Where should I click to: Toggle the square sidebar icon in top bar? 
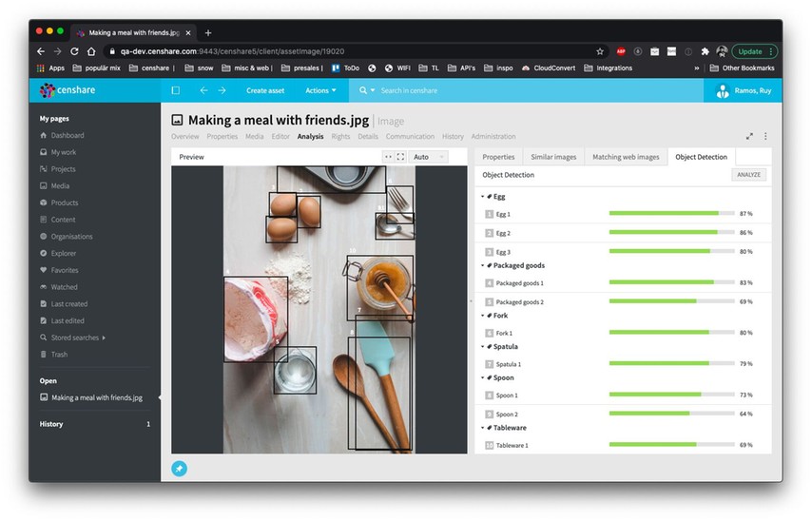pyautogui.click(x=175, y=90)
